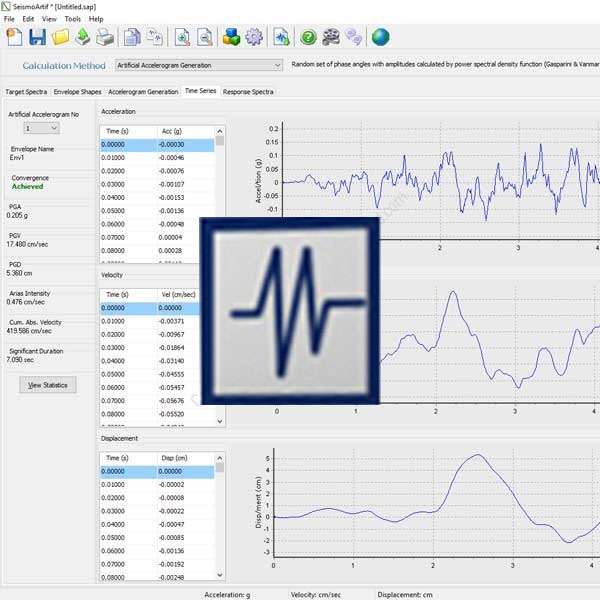600x600 pixels.
Task: Open a file using the yellow folder icon
Action: coord(61,37)
